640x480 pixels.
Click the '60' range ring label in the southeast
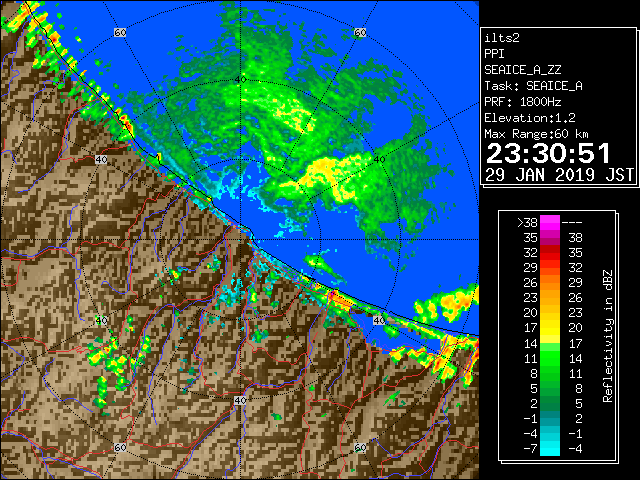coord(360,447)
